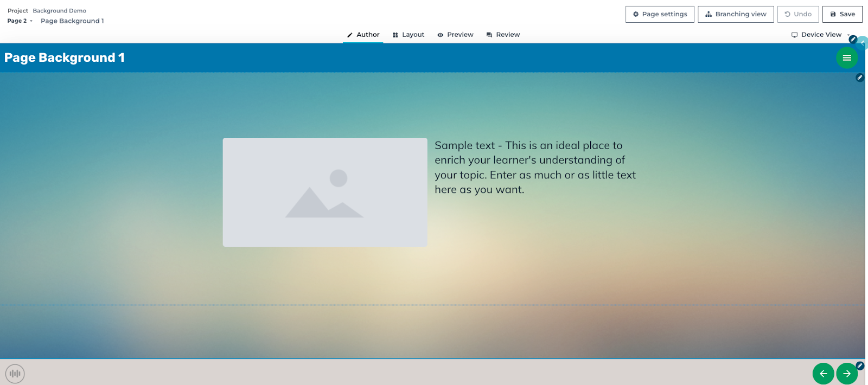Click the Undo button
The height and width of the screenshot is (385, 868).
coord(798,14)
